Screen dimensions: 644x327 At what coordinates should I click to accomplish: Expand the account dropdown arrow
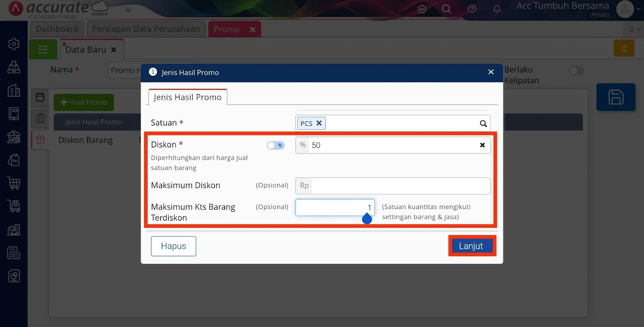tap(638, 9)
